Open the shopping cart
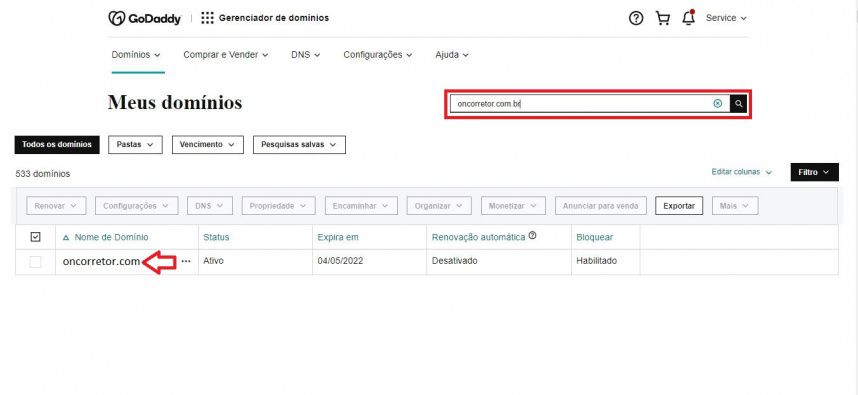 (663, 18)
